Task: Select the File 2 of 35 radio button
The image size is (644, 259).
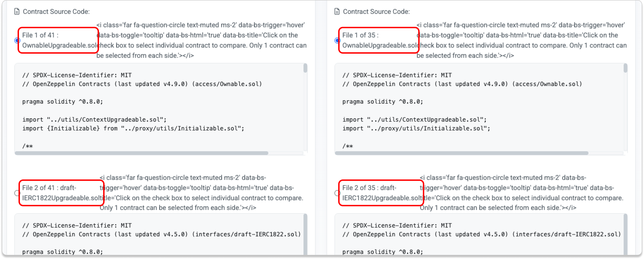Action: pyautogui.click(x=337, y=193)
